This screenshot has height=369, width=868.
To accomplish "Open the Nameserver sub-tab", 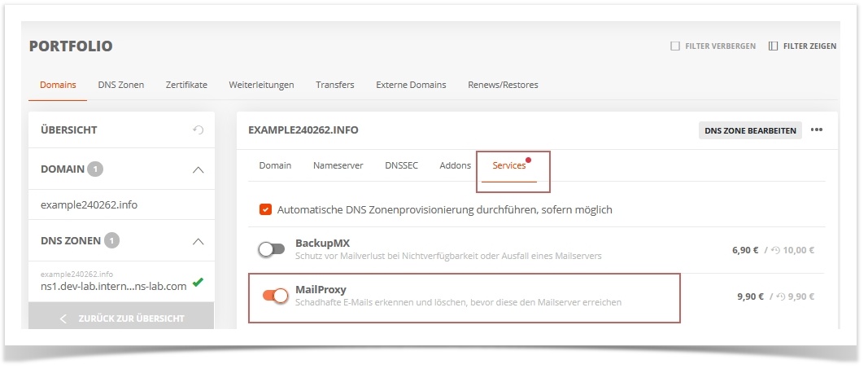I will pos(338,165).
